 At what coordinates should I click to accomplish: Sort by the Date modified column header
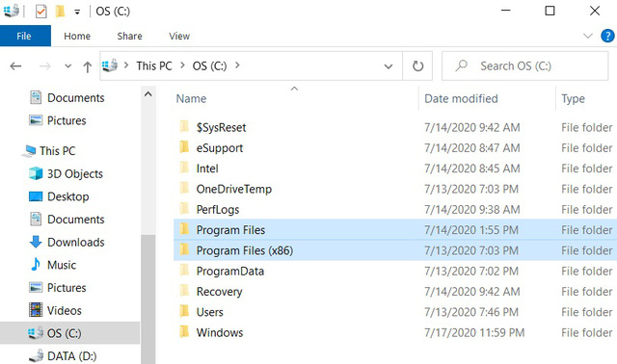coord(461,98)
